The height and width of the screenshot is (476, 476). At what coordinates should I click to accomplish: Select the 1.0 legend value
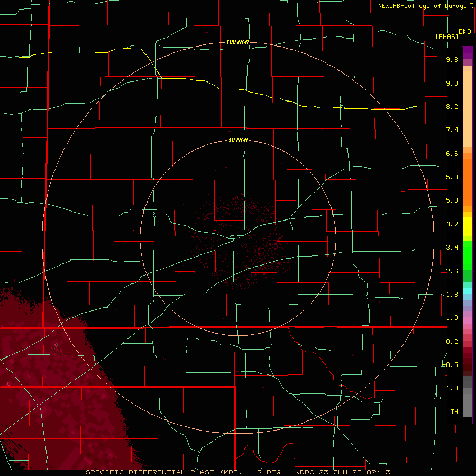coord(452,318)
